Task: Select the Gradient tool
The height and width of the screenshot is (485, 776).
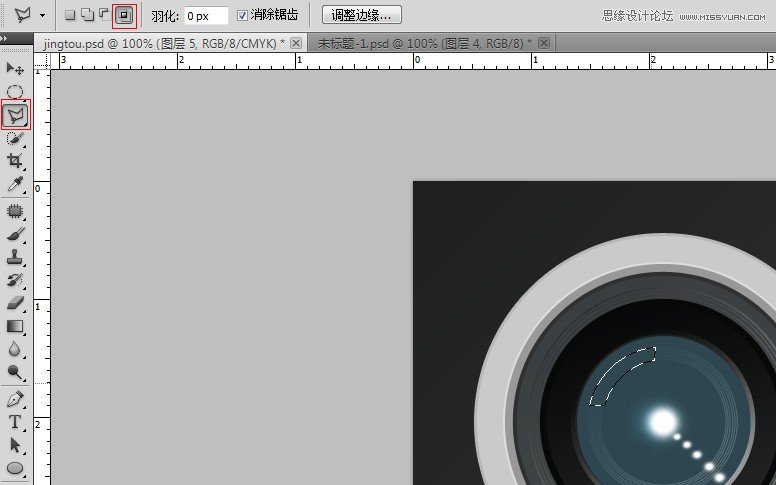Action: point(15,326)
